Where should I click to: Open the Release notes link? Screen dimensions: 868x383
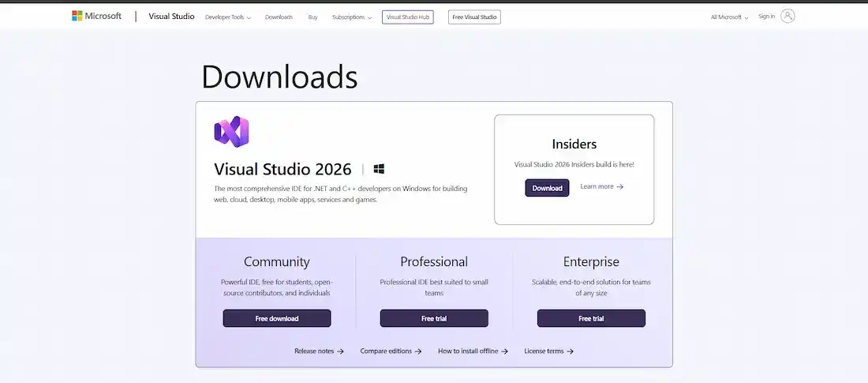coord(319,351)
